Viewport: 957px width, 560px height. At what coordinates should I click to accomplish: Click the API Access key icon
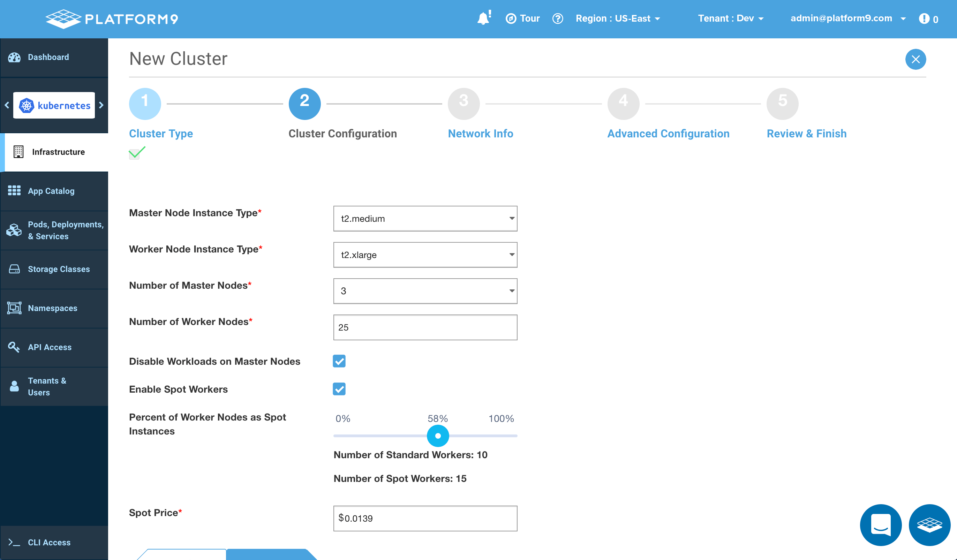[14, 347]
